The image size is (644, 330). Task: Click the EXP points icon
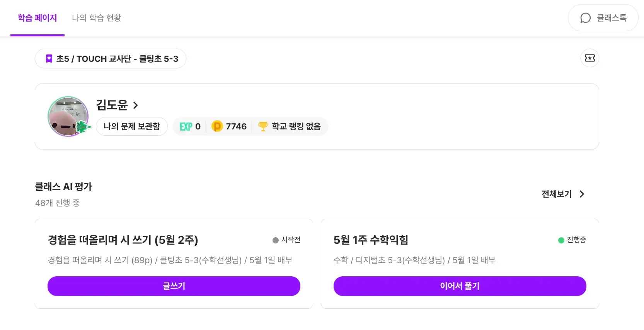[186, 126]
